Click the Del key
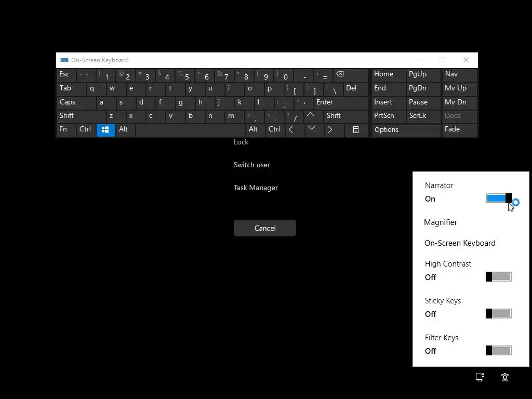The width and height of the screenshot is (532, 399). coord(355,88)
